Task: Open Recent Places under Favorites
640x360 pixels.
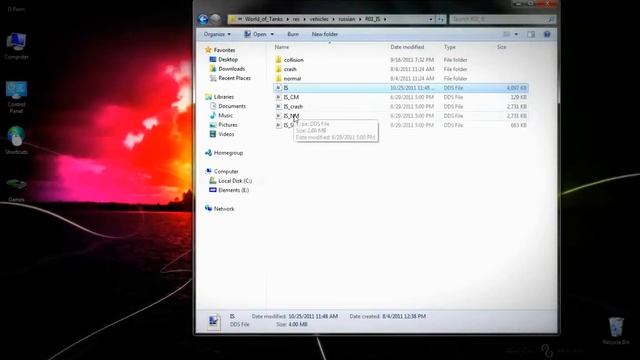Action: [234, 78]
